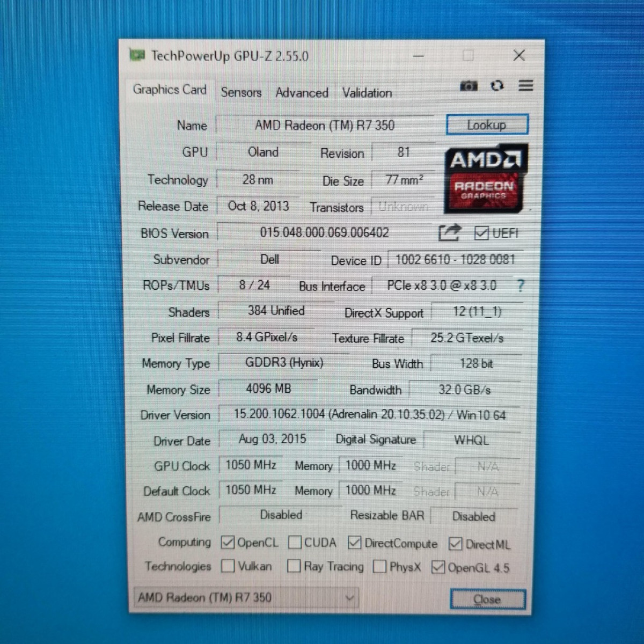Click the GPU Clock value 1050 MHz
This screenshot has height=644, width=644.
pos(251,465)
